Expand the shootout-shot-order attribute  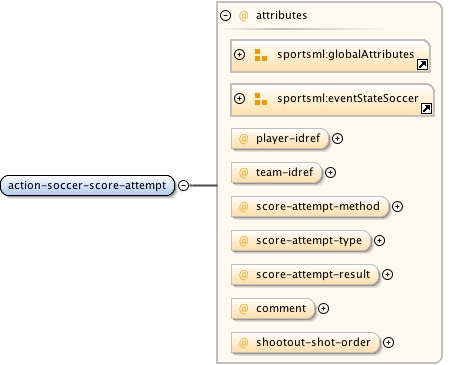pos(388,342)
